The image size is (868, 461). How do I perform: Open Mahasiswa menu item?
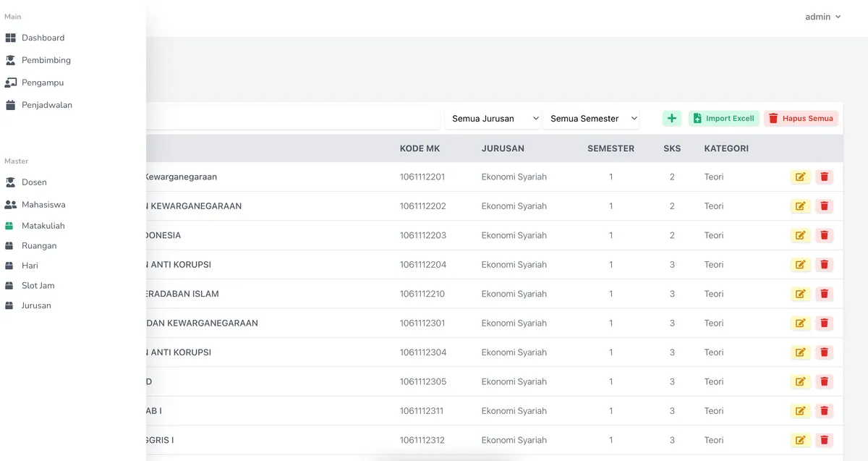click(x=43, y=205)
